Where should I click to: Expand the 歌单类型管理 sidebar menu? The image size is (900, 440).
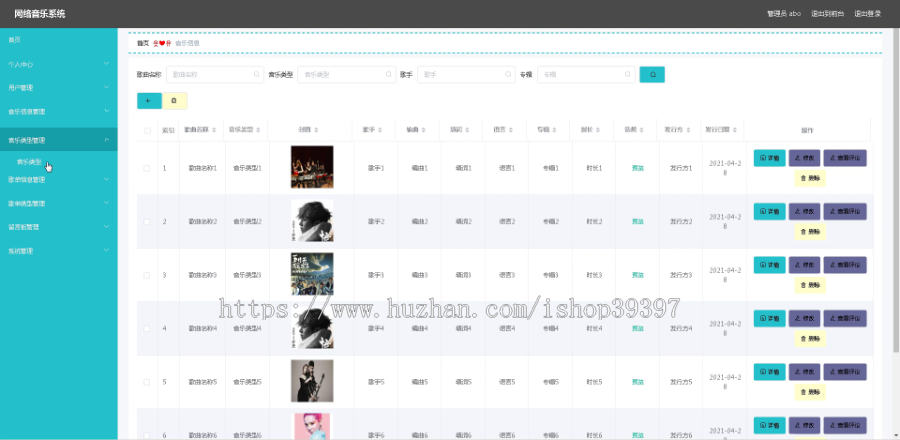(59, 203)
